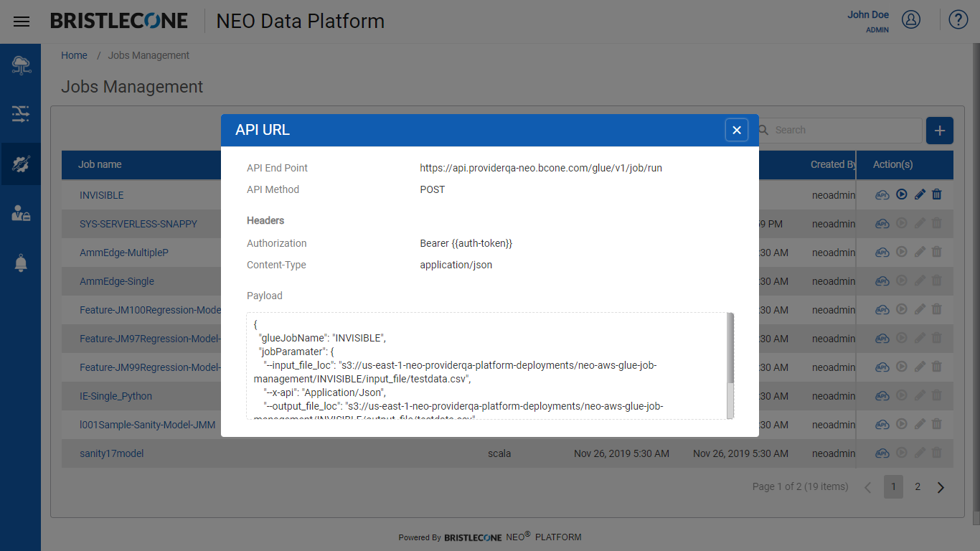980x551 pixels.
Task: Go to Home via breadcrumb
Action: tap(74, 55)
